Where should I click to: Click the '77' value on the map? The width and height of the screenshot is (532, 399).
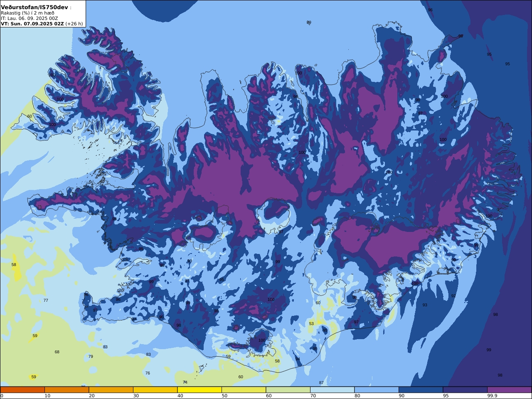46,300
